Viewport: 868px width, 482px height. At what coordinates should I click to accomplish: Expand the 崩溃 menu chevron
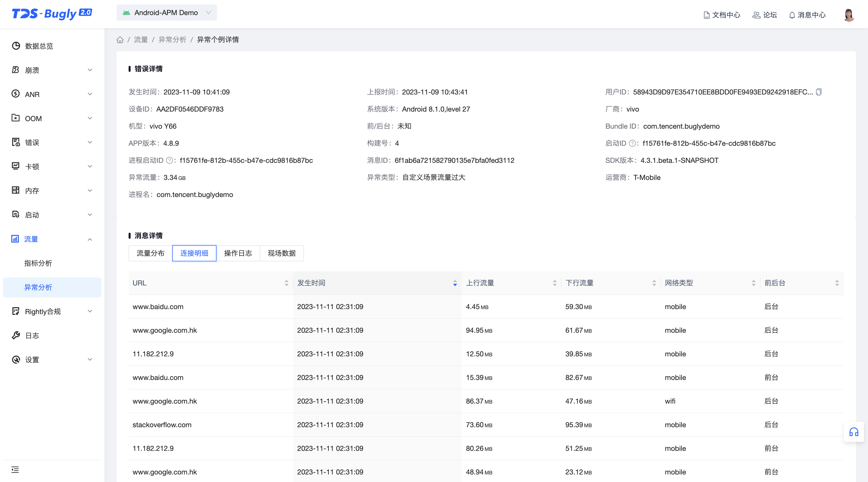90,70
